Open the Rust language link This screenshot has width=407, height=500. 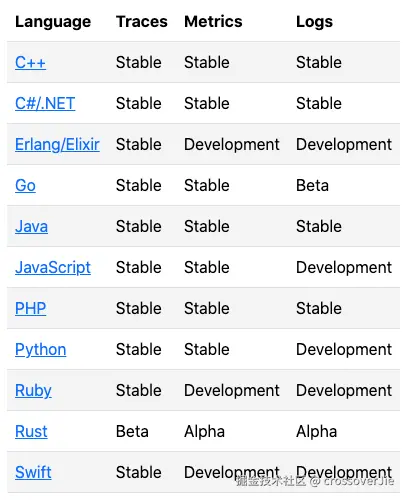[31, 431]
